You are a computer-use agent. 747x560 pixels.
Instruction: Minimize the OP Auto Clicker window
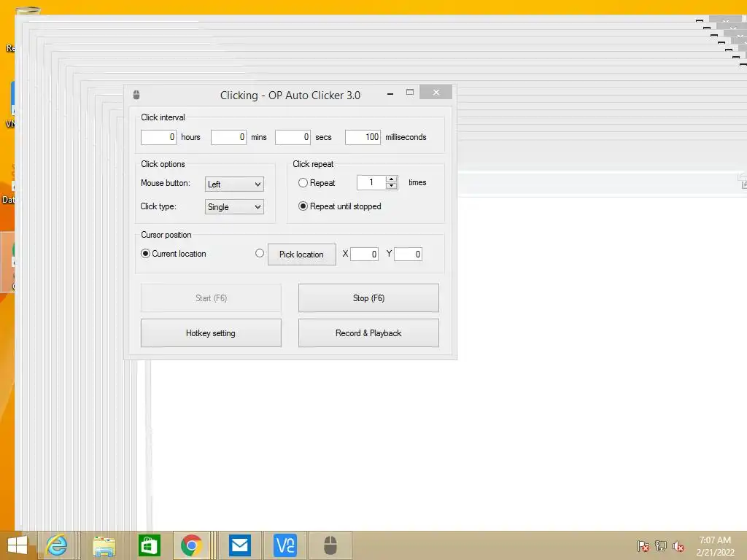click(390, 93)
